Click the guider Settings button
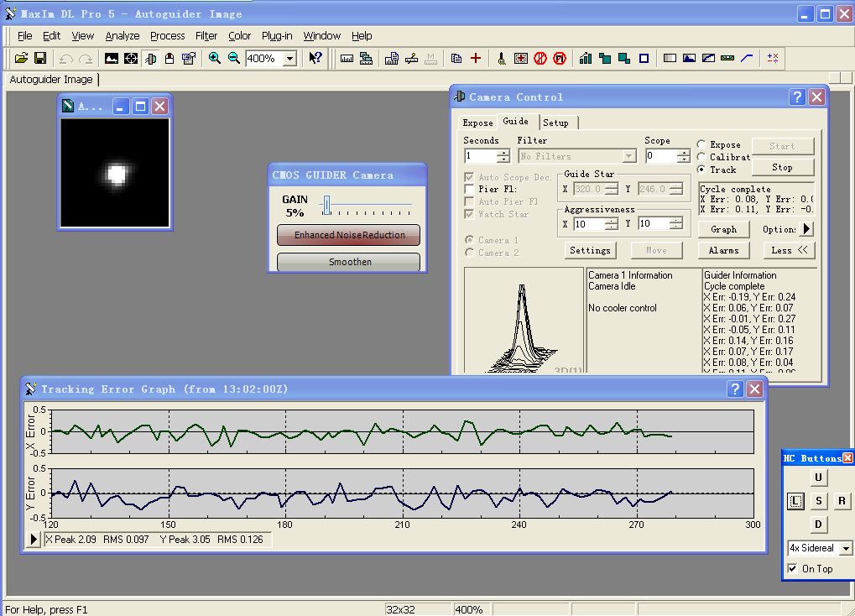 pos(590,250)
